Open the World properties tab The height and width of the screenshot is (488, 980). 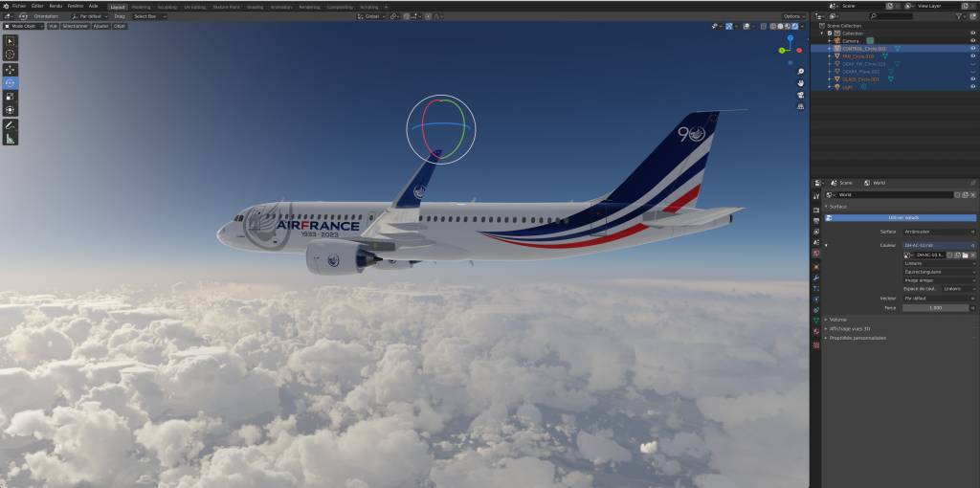coord(816,253)
